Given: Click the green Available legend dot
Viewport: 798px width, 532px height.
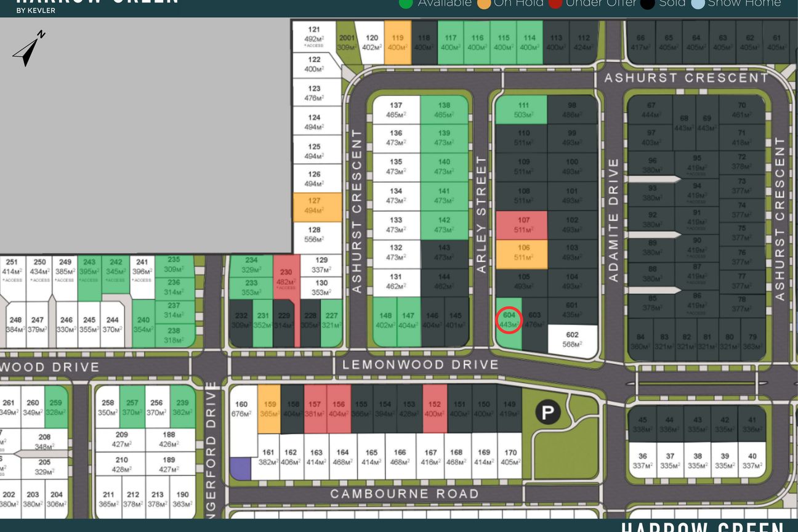Looking at the screenshot, I should click(x=406, y=3).
